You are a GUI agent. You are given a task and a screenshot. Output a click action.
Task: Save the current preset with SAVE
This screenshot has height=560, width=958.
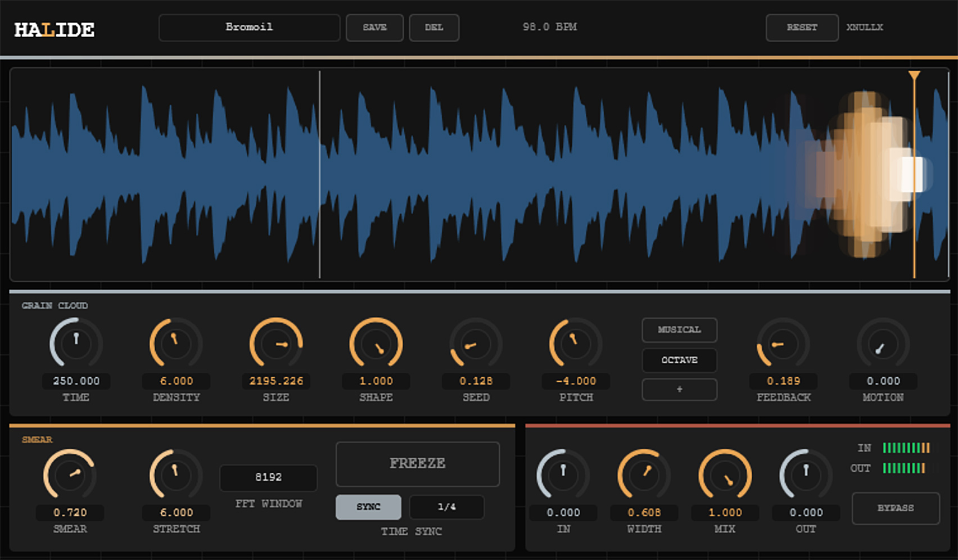coord(374,28)
